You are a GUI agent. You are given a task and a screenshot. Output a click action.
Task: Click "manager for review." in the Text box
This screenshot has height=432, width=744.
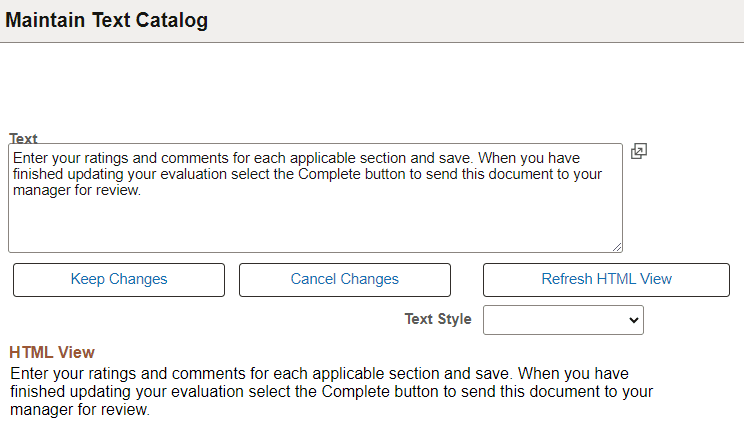click(76, 190)
